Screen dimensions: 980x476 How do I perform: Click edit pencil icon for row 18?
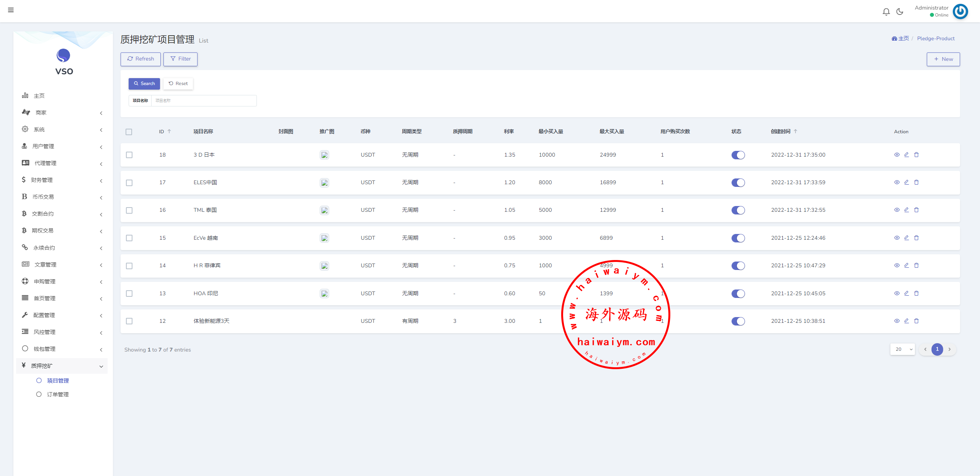click(906, 155)
